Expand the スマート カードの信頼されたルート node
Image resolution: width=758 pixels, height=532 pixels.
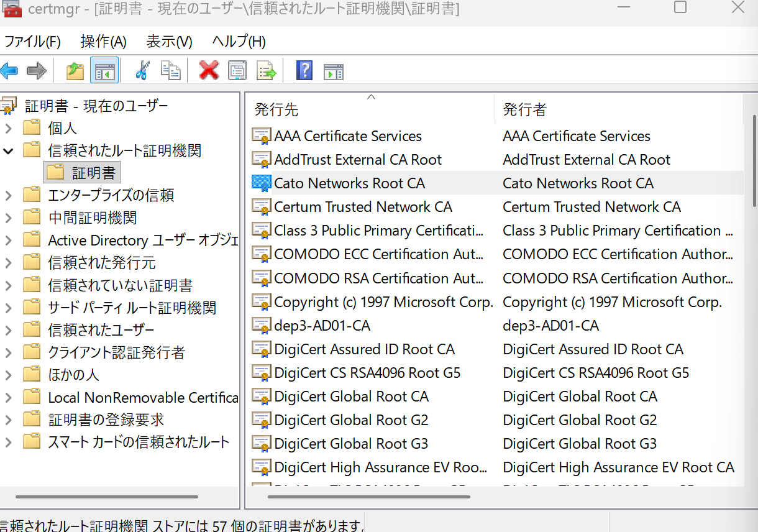point(8,443)
